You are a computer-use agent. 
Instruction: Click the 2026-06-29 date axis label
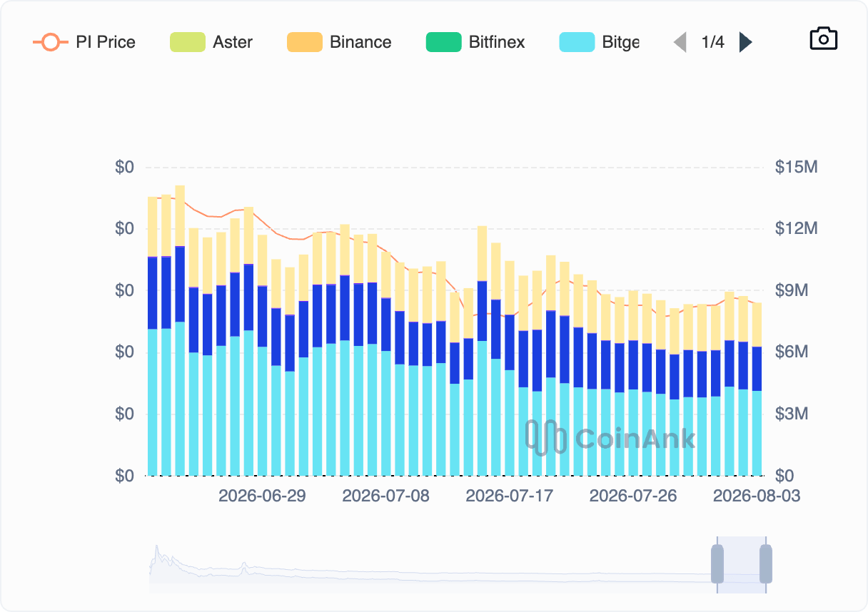[262, 496]
